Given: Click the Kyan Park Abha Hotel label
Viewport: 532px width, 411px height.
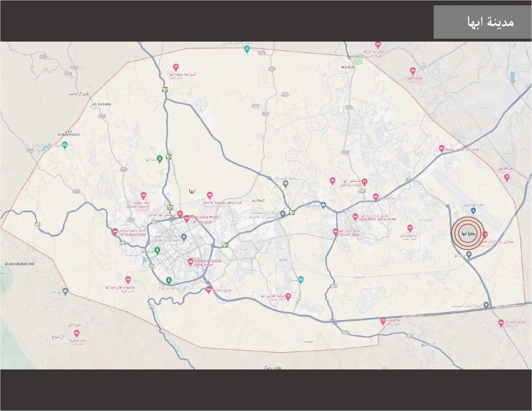Looking at the screenshot, I should pos(377,219).
